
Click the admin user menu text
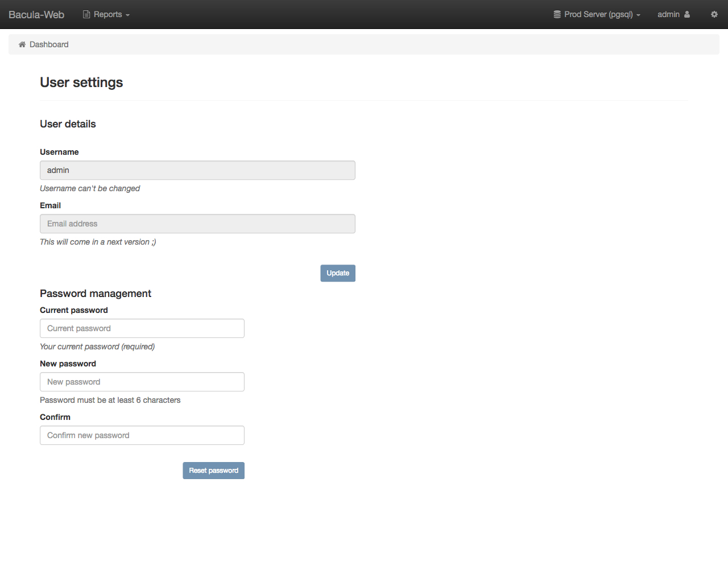[x=668, y=14]
